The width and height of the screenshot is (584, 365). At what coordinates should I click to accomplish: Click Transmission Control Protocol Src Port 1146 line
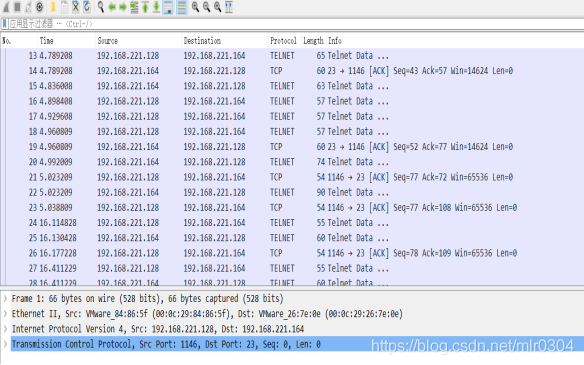pyautogui.click(x=166, y=345)
